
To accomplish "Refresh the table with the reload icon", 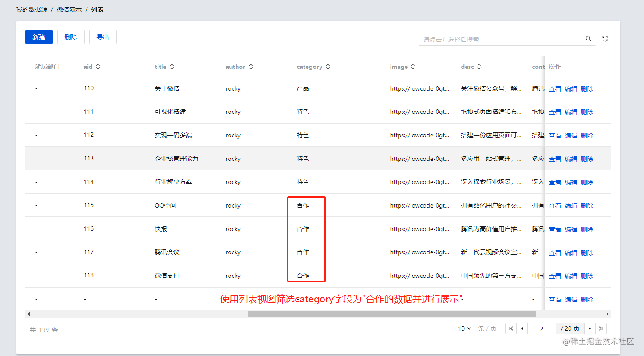I will pyautogui.click(x=605, y=39).
